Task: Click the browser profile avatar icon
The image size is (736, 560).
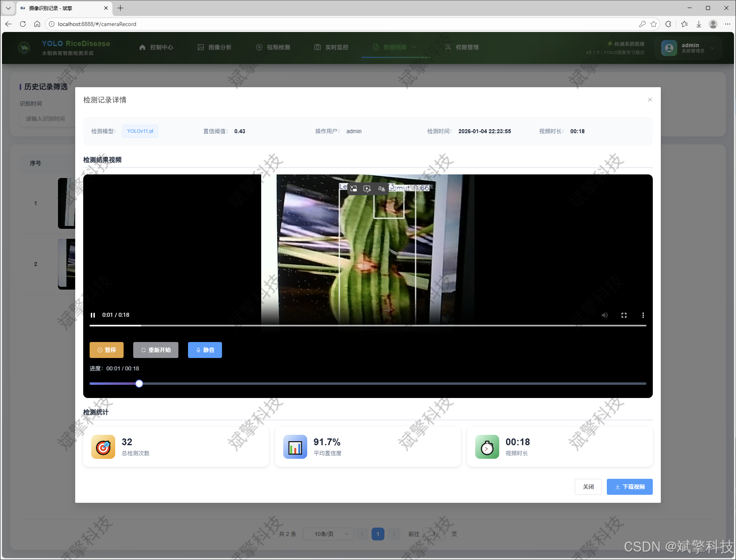Action: click(x=713, y=24)
